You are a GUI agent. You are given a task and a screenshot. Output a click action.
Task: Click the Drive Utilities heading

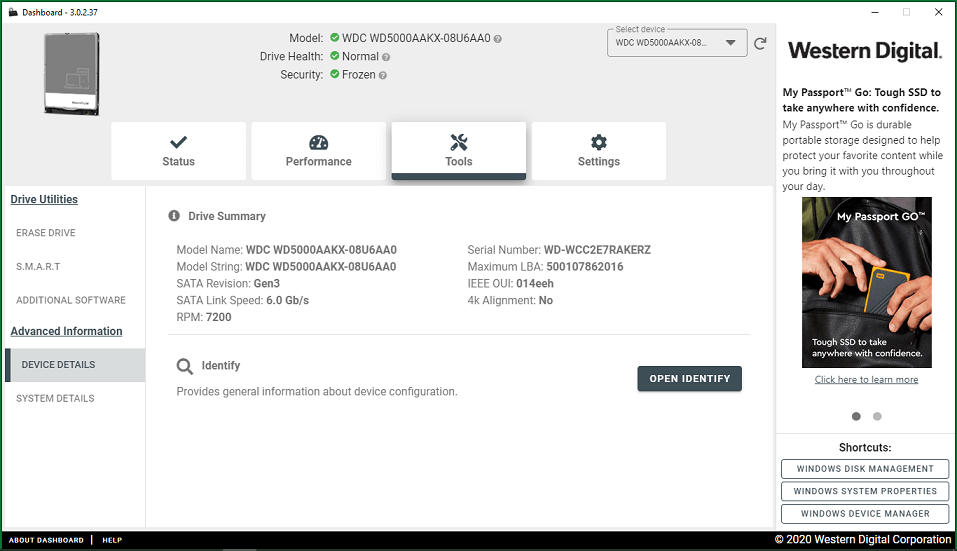pyautogui.click(x=44, y=200)
